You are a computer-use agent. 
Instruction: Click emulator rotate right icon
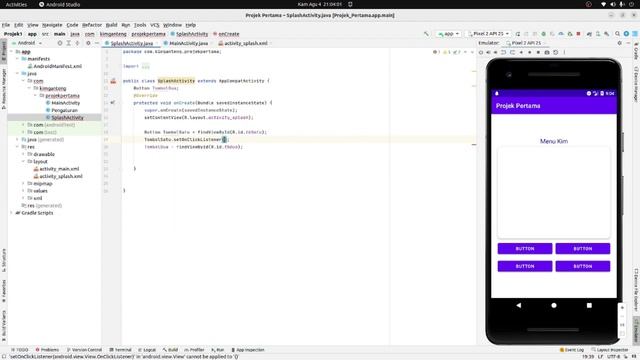pyautogui.click(x=512, y=52)
